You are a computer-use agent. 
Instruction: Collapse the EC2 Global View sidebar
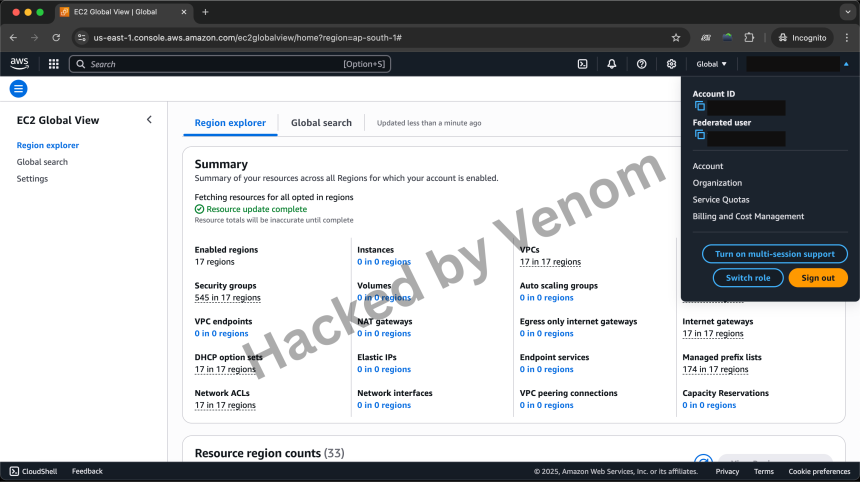tap(149, 120)
